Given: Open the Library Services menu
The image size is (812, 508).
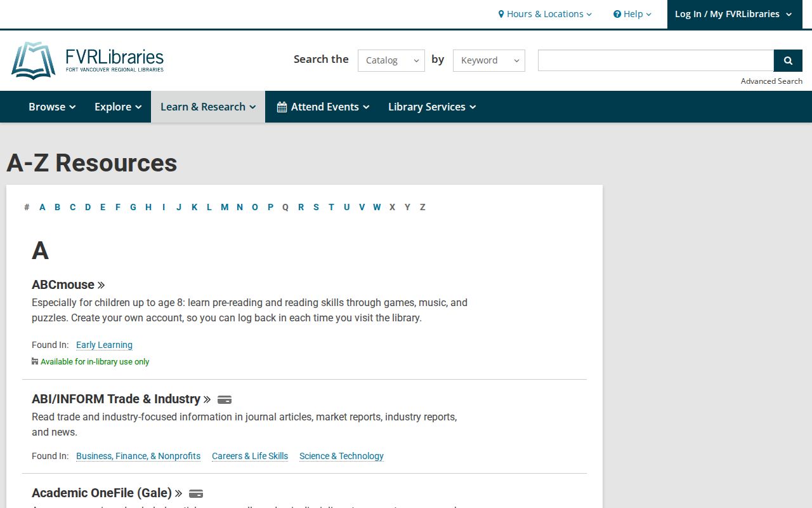Looking at the screenshot, I should [432, 107].
